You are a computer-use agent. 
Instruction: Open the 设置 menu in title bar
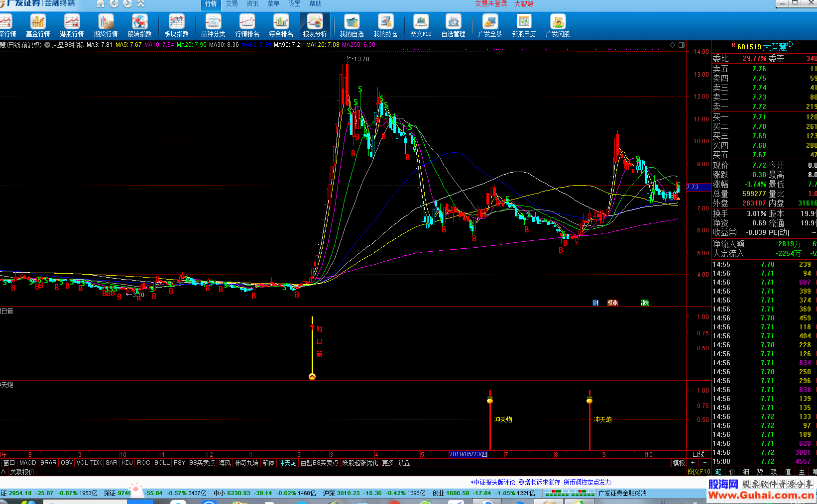coord(294,4)
